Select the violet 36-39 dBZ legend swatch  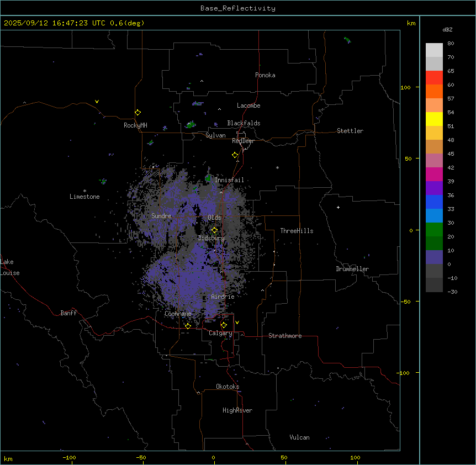click(434, 188)
